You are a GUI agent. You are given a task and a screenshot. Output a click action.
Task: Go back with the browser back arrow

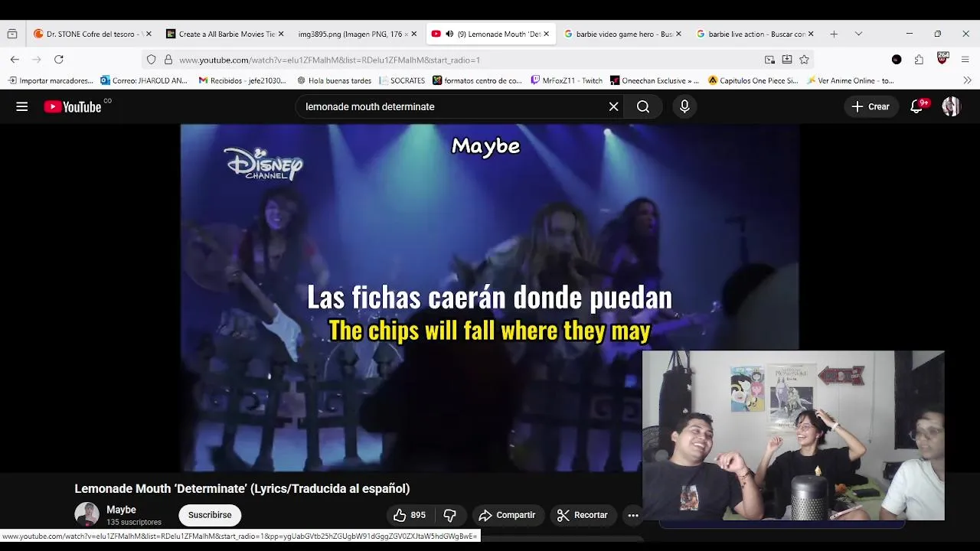click(x=15, y=60)
